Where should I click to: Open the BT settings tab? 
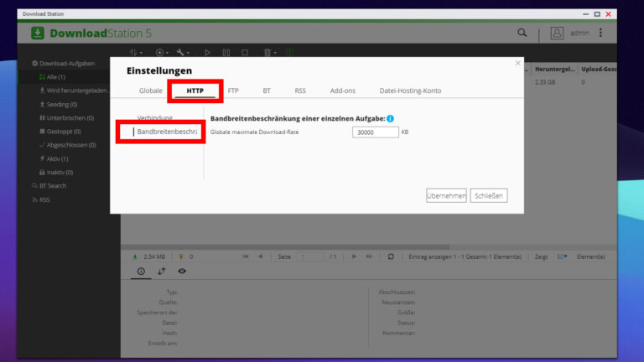click(x=267, y=90)
